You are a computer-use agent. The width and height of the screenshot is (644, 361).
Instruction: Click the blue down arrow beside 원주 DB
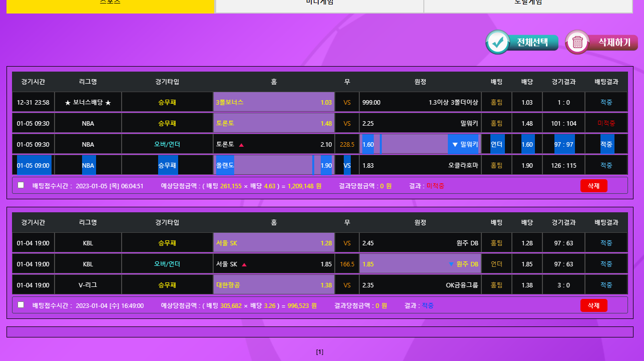451,264
